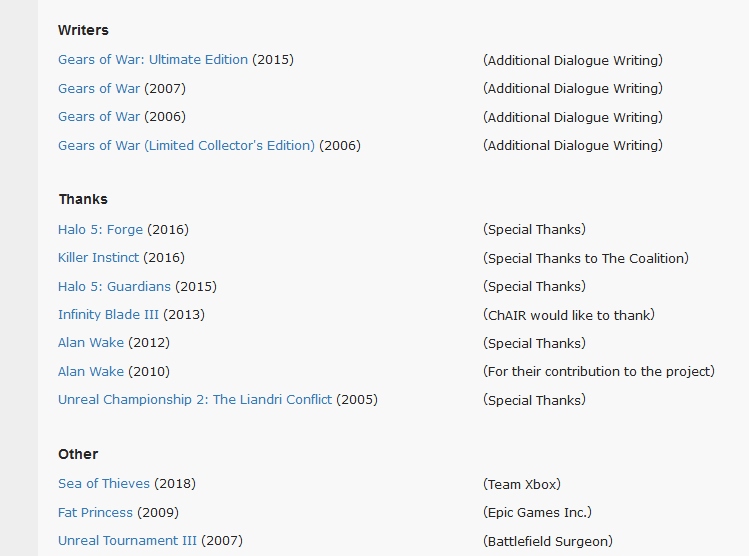
Task: Open the Alan Wake 2010 link
Action: coord(91,371)
